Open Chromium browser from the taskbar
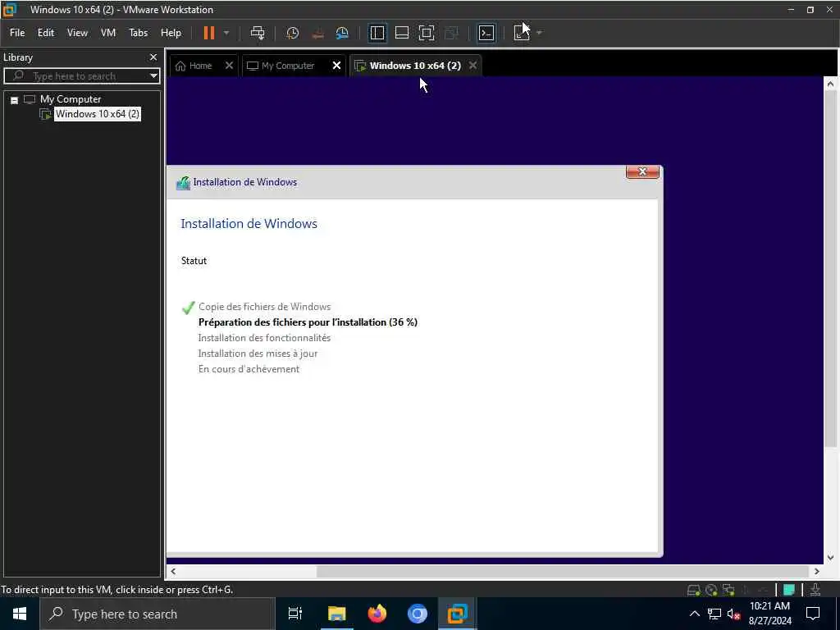The width and height of the screenshot is (840, 630). 418,614
